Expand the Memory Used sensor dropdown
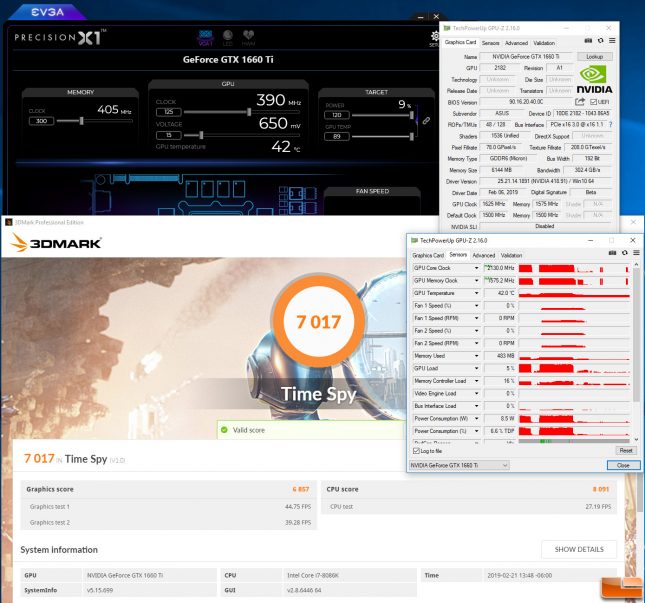Screen dimensions: 645x603 [476, 356]
